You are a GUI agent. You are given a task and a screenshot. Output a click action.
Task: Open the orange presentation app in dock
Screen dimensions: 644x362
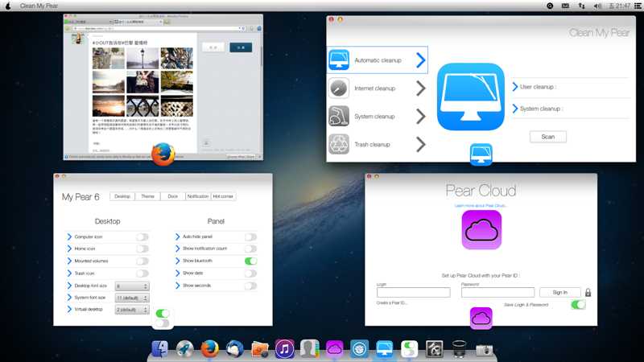pos(259,349)
